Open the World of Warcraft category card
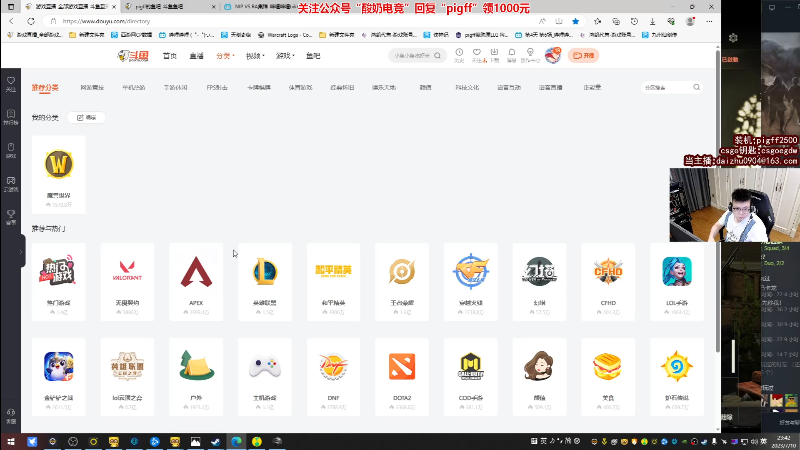Viewport: 800px width, 450px height. point(59,174)
